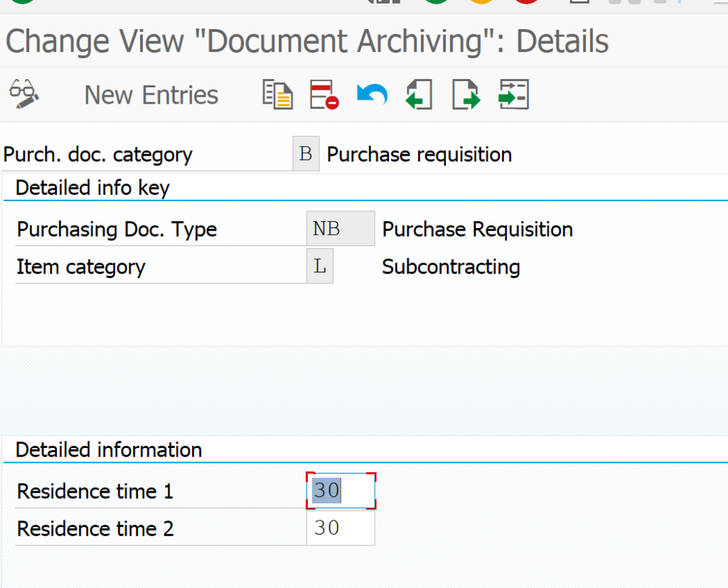Screen dimensions: 728x588
Task: Delete the entry using the delete icon
Action: tap(323, 93)
